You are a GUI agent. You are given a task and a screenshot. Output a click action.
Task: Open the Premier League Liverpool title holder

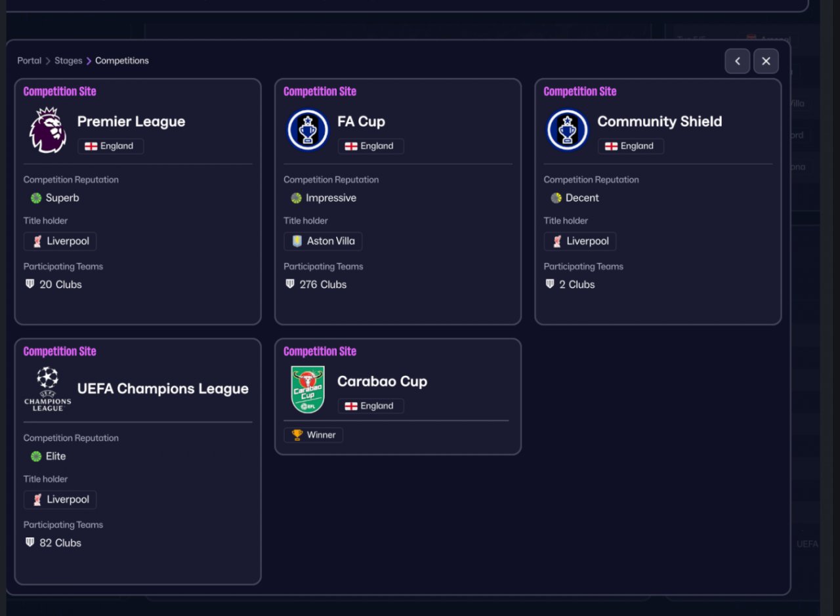[60, 241]
